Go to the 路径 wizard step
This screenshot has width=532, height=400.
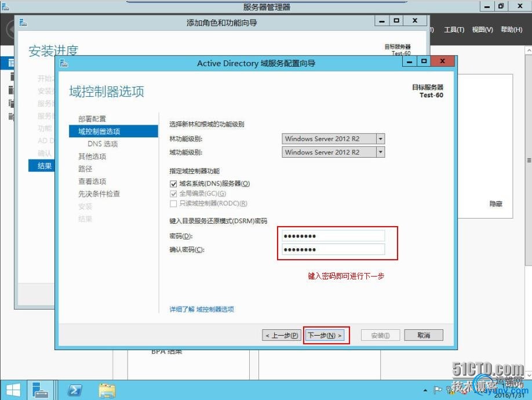click(85, 169)
